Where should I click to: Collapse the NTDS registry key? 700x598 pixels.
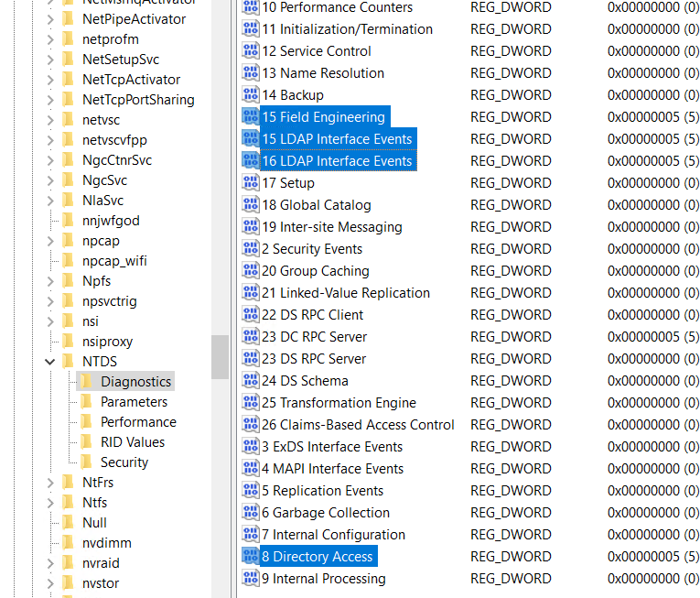49,362
